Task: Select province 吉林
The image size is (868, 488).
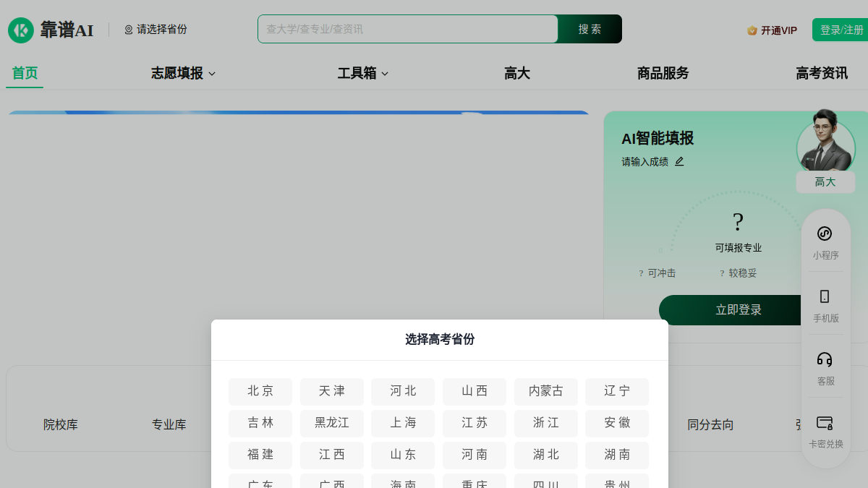Action: click(x=260, y=423)
